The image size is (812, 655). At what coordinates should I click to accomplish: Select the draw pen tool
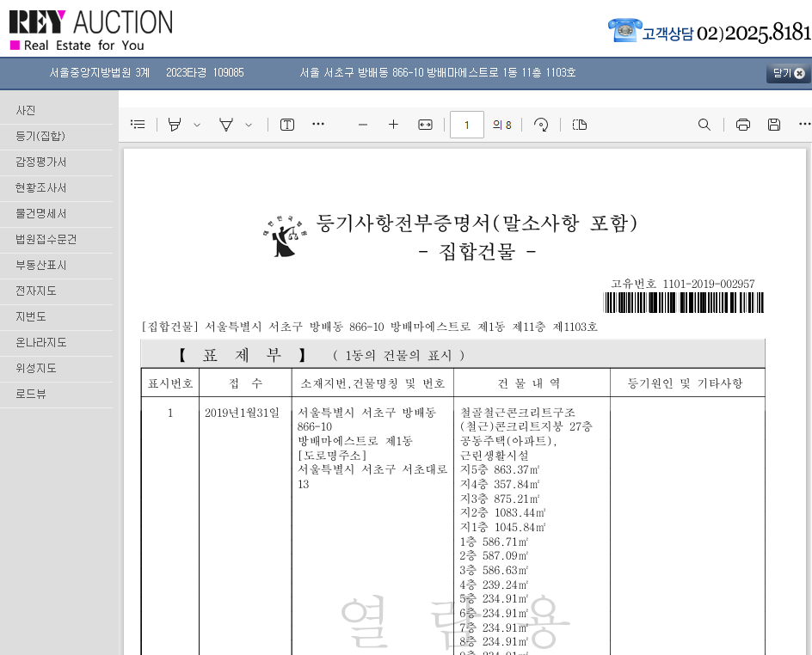click(226, 124)
